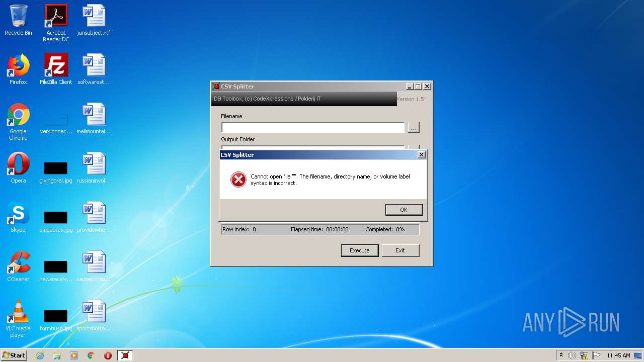Close the CSV Splitter error dialog
Viewport: 644px width, 362px height.
pyautogui.click(x=422, y=155)
